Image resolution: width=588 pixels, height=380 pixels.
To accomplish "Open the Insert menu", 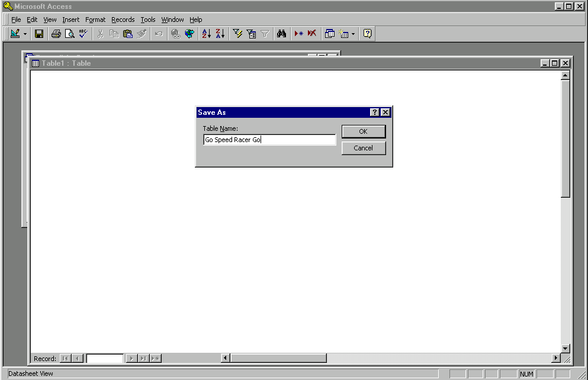I will (x=71, y=20).
